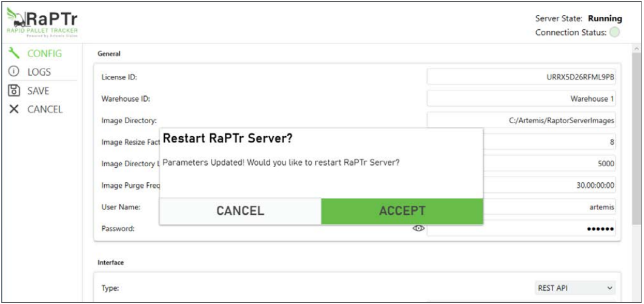Select the SAVE sidebar entry
Screen dimensions: 644x304
pos(38,90)
